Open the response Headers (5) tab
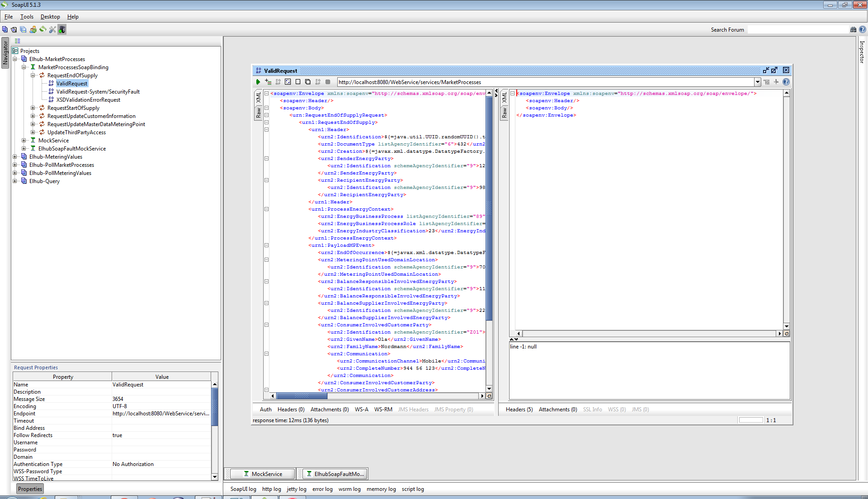 click(x=519, y=410)
